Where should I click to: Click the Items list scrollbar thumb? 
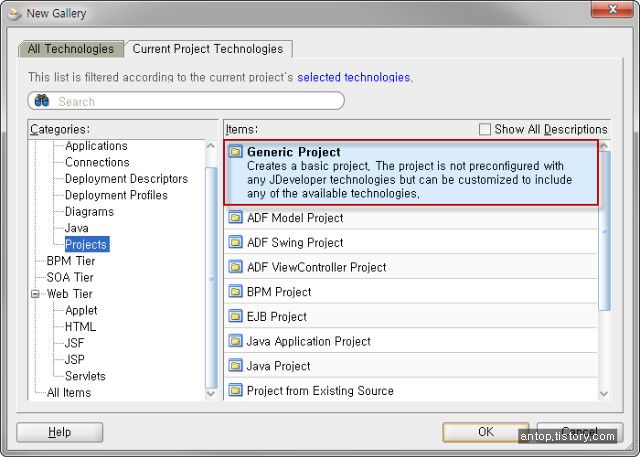(x=604, y=231)
